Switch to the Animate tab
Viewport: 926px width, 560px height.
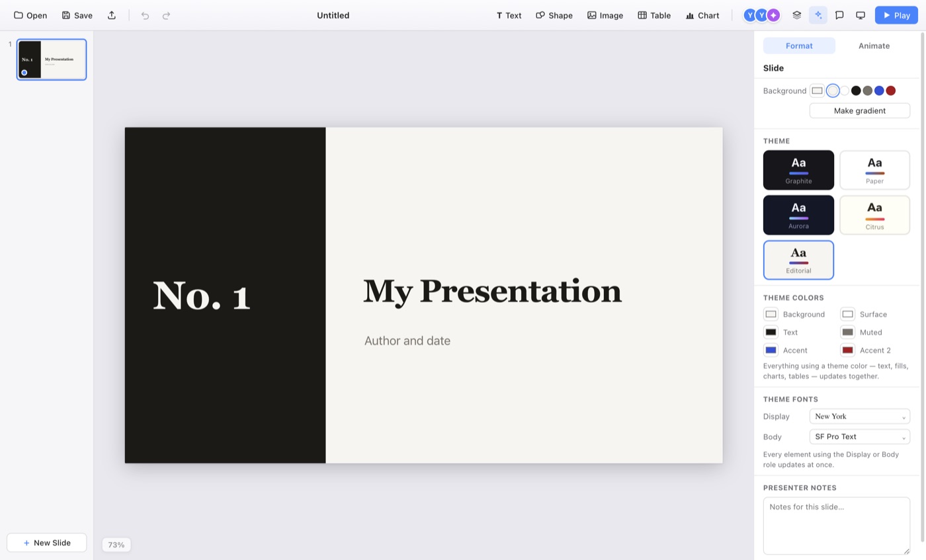click(x=874, y=46)
